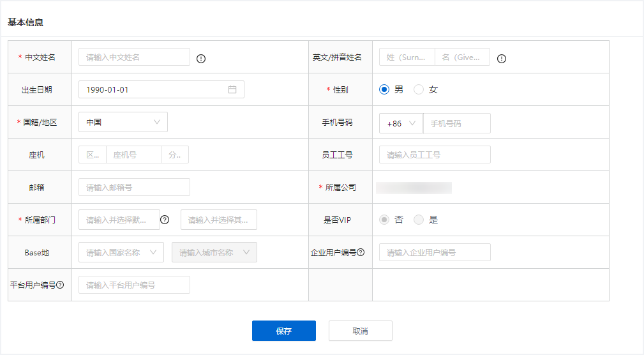Focus the 员工工号 input field
This screenshot has height=355, width=644.
coord(435,155)
